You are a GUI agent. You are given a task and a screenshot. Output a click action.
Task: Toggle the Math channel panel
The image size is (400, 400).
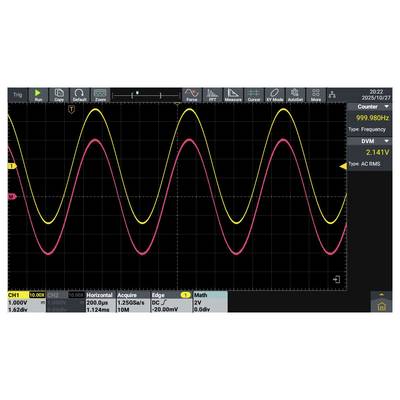click(x=210, y=302)
